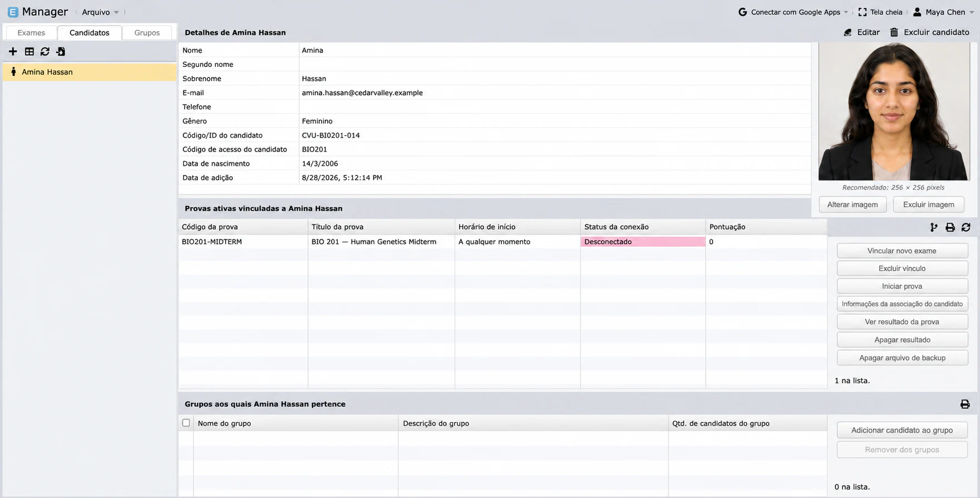Image resolution: width=980 pixels, height=498 pixels.
Task: Refresh the linked exams table
Action: (966, 227)
